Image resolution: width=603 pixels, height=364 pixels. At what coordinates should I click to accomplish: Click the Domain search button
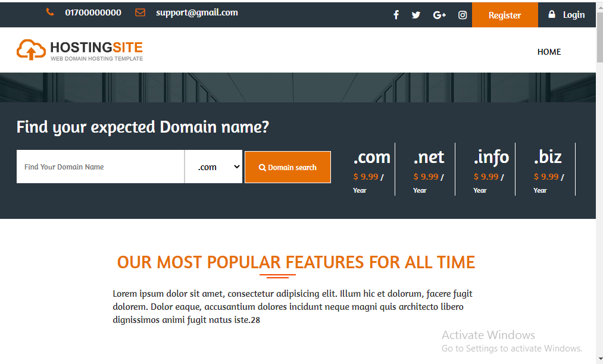pyautogui.click(x=288, y=167)
